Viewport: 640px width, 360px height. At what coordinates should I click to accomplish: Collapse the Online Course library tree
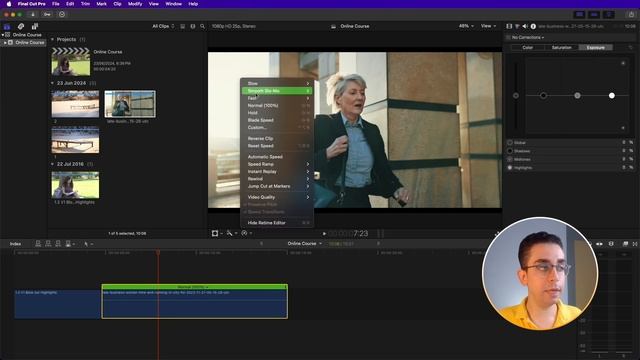[3, 35]
